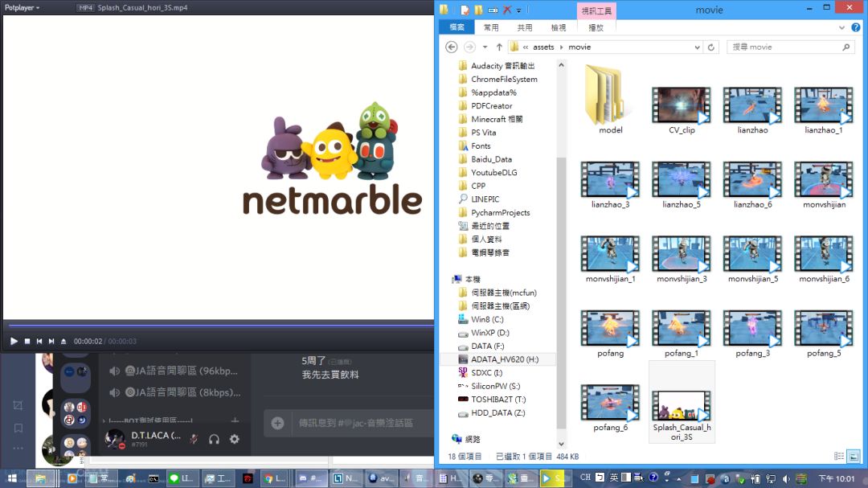This screenshot has width=868, height=488.
Task: Join JA voice channel (8kbps) in Discord
Action: (x=174, y=392)
